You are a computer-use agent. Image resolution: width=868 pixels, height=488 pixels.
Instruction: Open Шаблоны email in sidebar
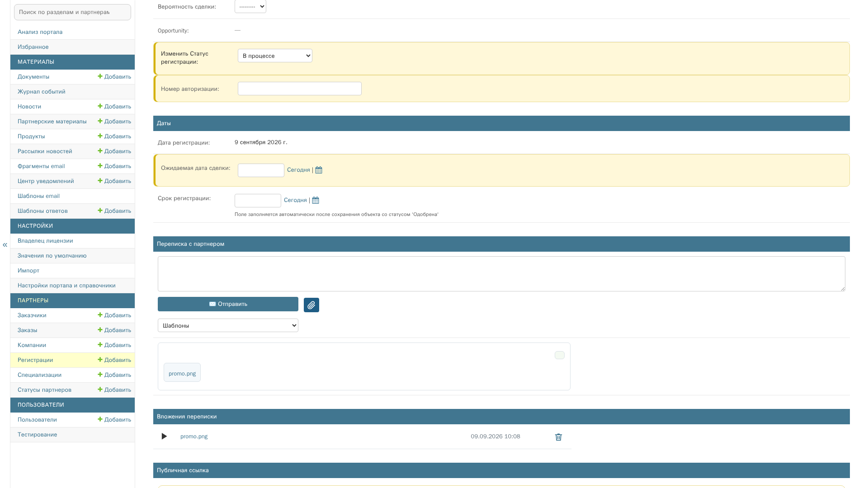pyautogui.click(x=38, y=196)
